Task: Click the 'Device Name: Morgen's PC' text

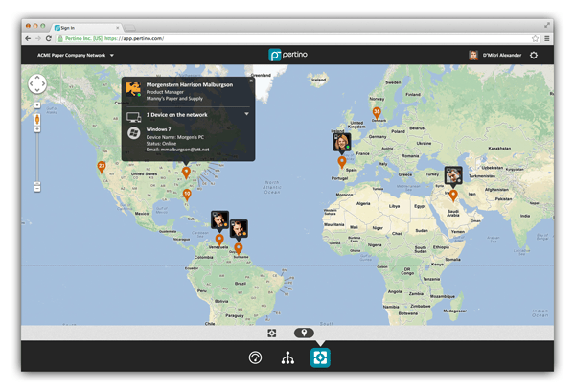Action: pyautogui.click(x=175, y=137)
